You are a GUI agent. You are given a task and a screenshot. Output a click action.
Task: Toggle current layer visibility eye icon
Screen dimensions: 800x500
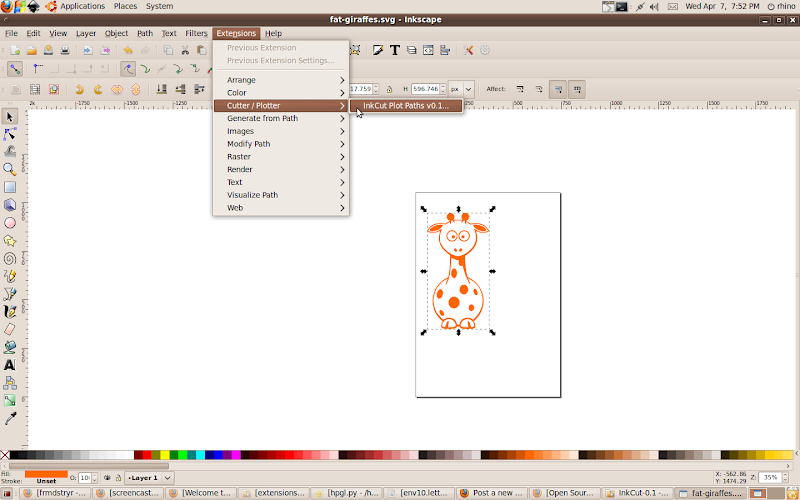108,478
